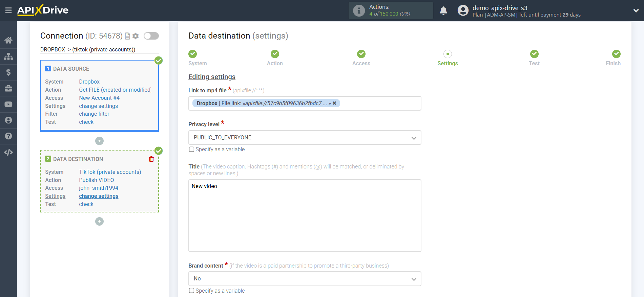644x297 pixels.
Task: Open the hamburger menu
Action: 8,10
